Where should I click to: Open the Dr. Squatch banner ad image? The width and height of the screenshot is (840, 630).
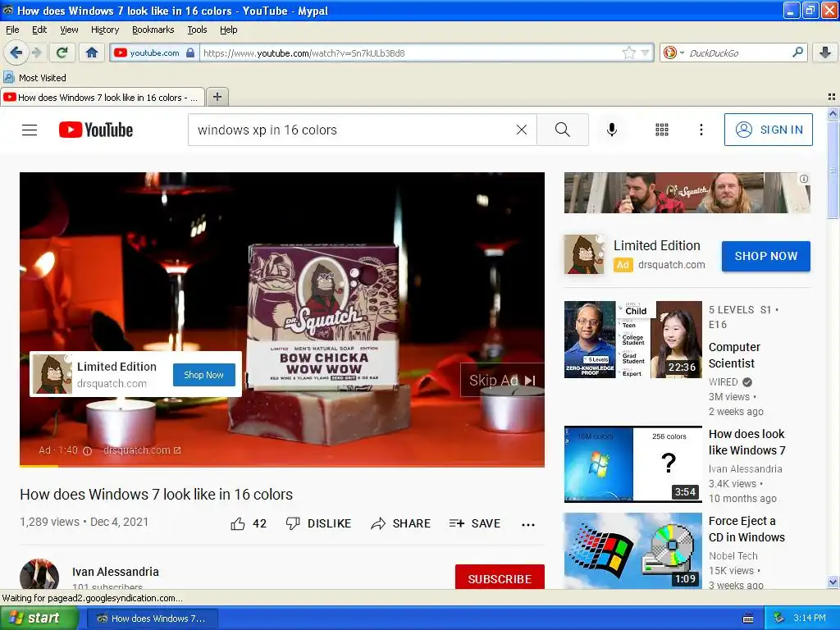(687, 193)
